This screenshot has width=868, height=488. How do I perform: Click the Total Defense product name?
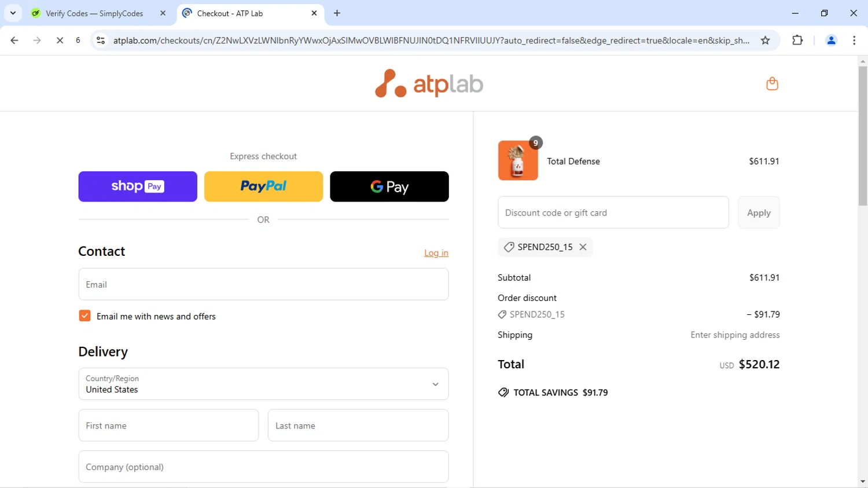click(573, 162)
